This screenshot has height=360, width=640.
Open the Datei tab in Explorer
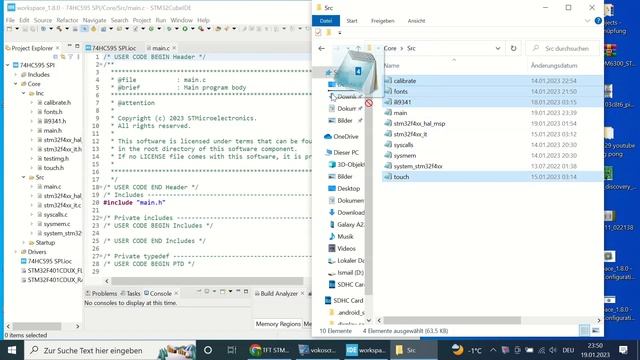(326, 21)
